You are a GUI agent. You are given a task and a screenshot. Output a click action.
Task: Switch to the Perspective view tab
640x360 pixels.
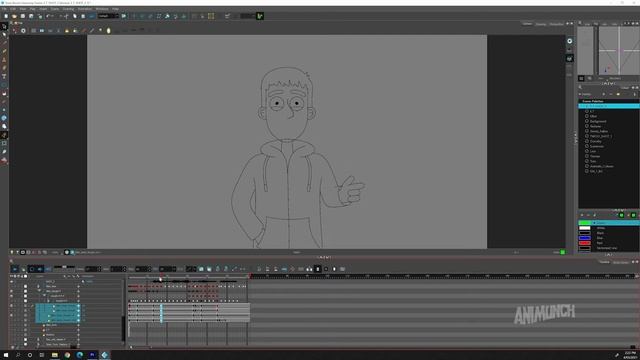click(556, 24)
